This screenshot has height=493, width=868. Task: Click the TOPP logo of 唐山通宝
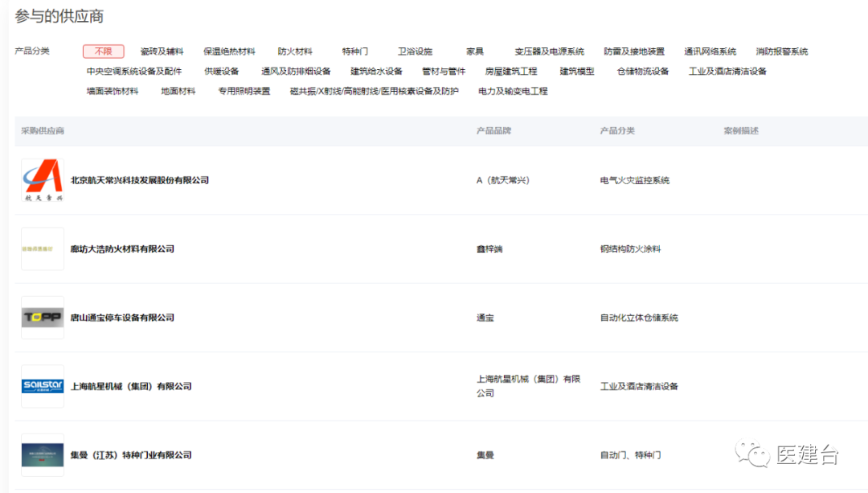click(42, 317)
